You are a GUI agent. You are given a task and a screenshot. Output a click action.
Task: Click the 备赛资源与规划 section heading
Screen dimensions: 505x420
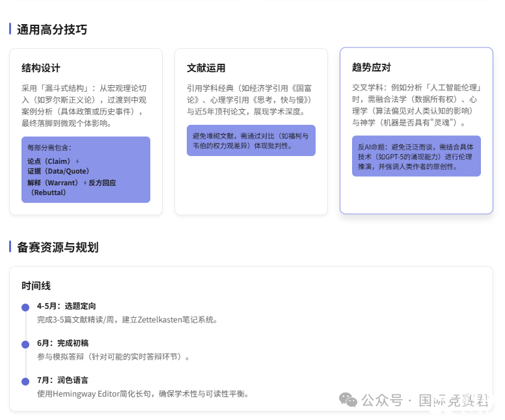click(x=57, y=247)
